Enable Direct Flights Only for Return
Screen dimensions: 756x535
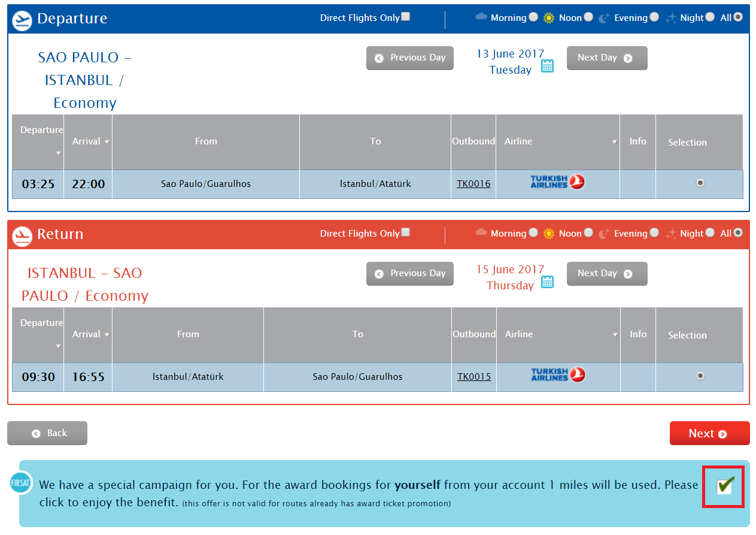(x=406, y=232)
